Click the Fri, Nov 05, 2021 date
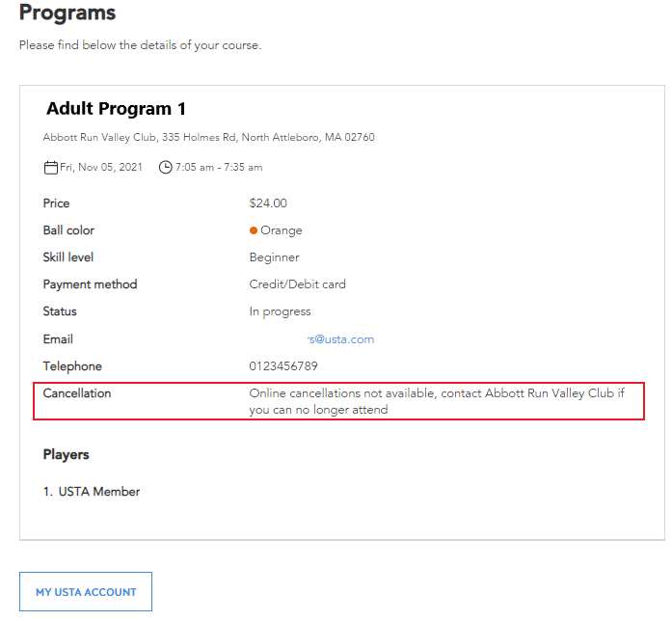The image size is (672, 621). 101,167
